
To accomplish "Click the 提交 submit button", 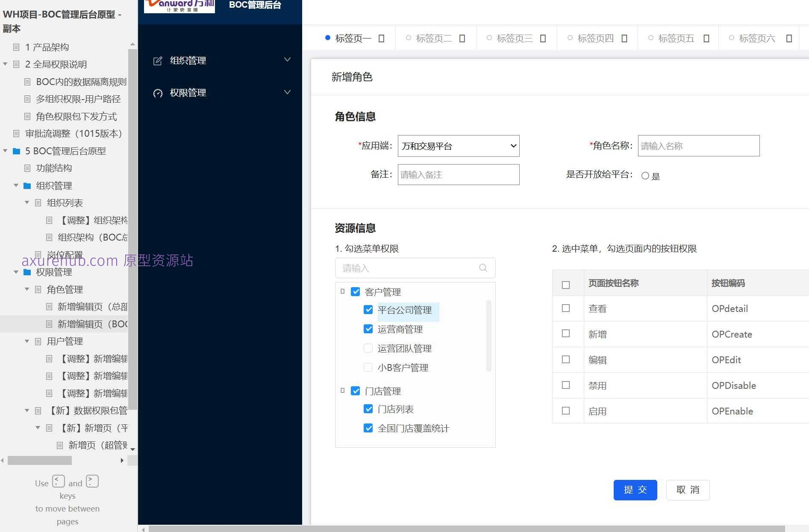I will [x=635, y=490].
